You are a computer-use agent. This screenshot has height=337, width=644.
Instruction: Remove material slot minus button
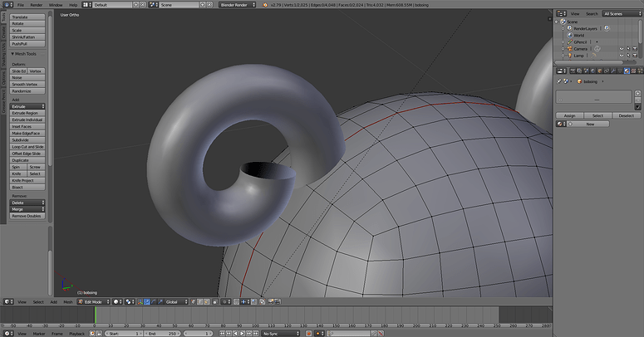tap(637, 100)
